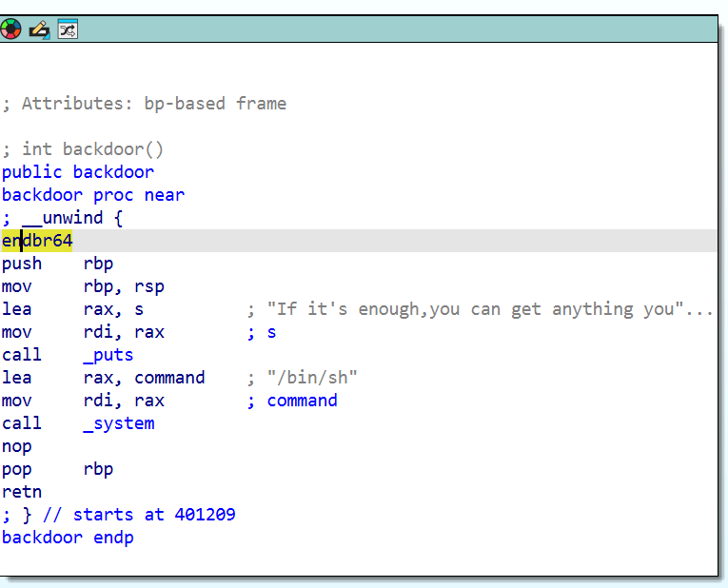This screenshot has height=588, width=728.
Task: Click the '; int backdoor()' comment
Action: [x=83, y=149]
